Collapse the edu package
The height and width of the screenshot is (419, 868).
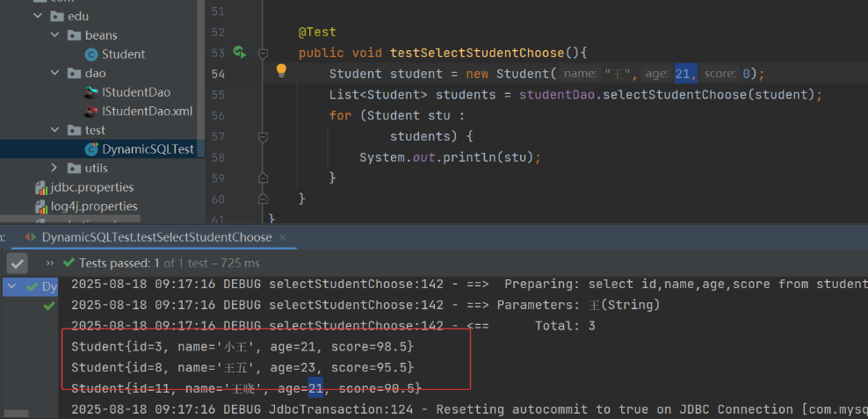(38, 16)
